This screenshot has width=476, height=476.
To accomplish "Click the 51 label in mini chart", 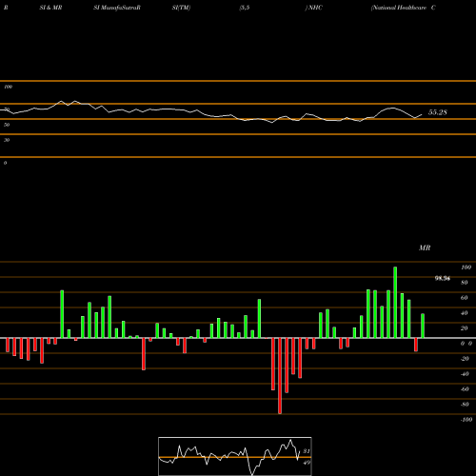I will coord(307,451).
